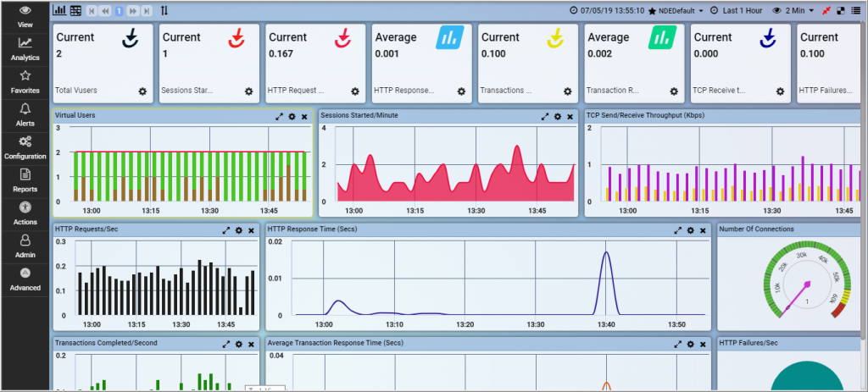Select the Number Of Connections panel title
The height and width of the screenshot is (392, 868).
coord(756,229)
